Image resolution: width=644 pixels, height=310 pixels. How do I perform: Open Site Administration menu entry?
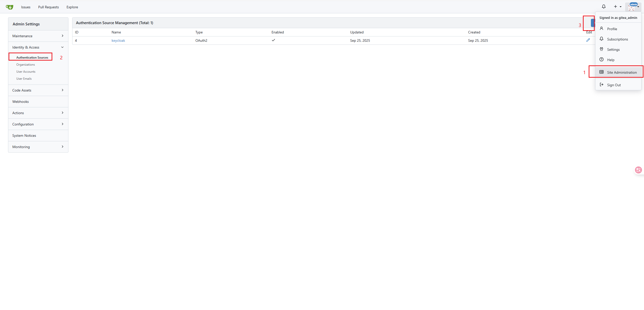pyautogui.click(x=622, y=72)
